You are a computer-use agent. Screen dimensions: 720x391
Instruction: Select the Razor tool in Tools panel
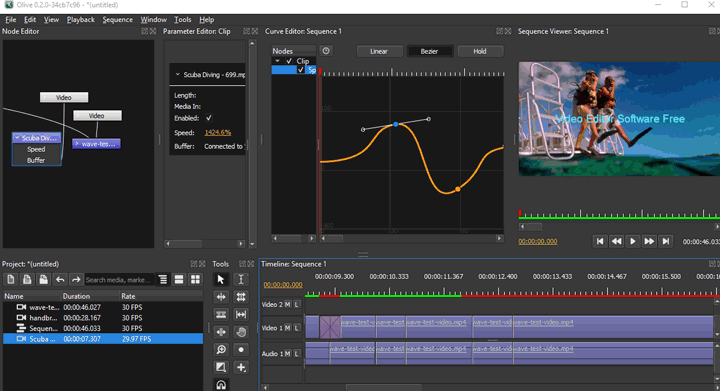(221, 314)
